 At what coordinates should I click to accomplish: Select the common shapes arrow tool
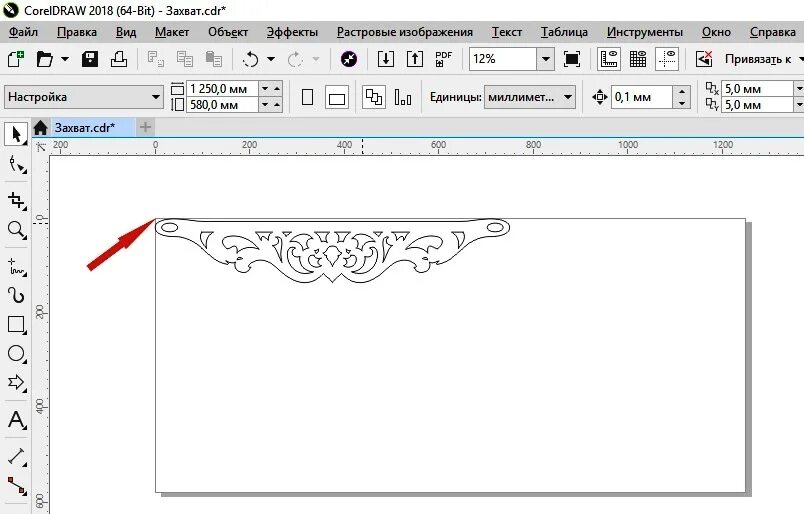click(x=16, y=383)
